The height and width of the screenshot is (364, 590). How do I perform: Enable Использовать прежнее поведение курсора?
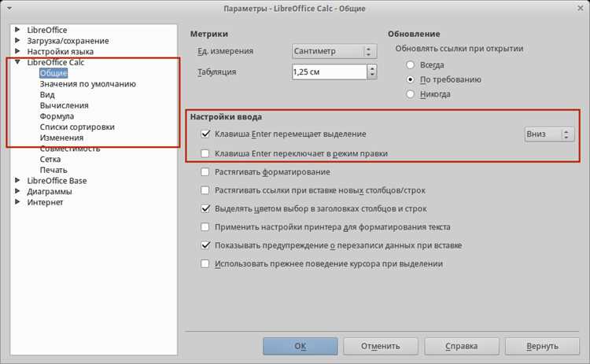click(205, 263)
